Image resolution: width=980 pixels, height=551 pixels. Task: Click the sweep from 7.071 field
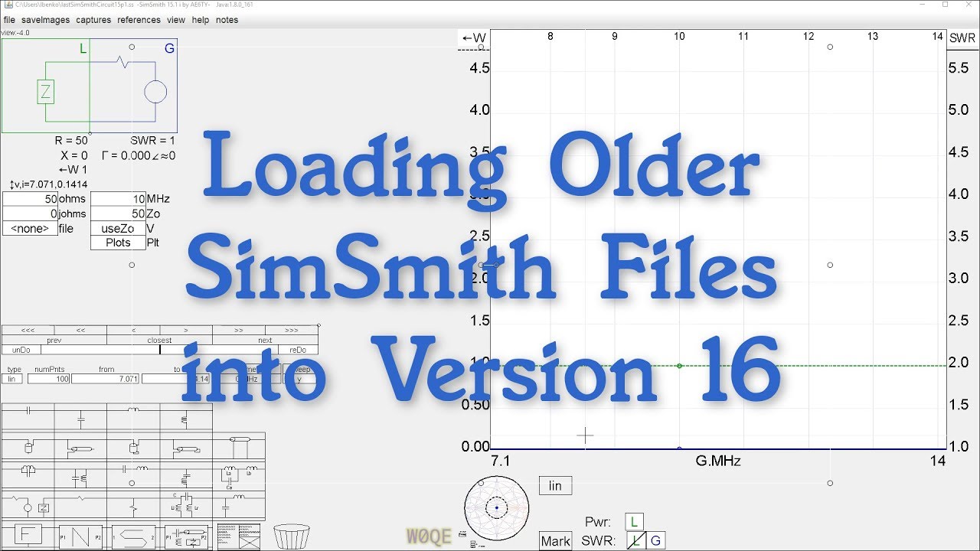pos(106,379)
